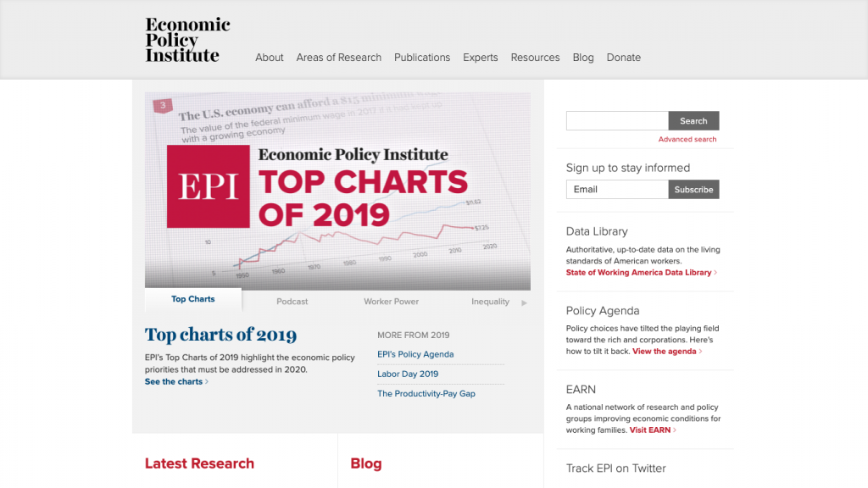Click the Latest Research section heading
Screen dimensions: 868x488
click(x=200, y=463)
